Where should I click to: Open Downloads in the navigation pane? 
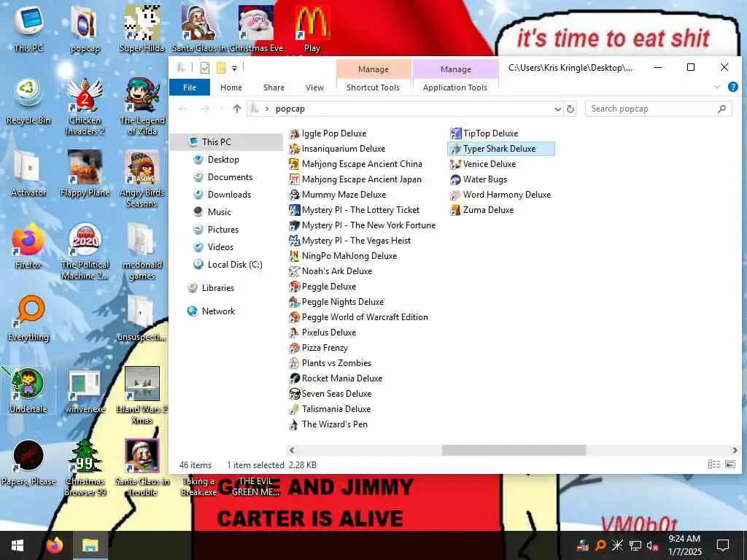[x=228, y=195]
